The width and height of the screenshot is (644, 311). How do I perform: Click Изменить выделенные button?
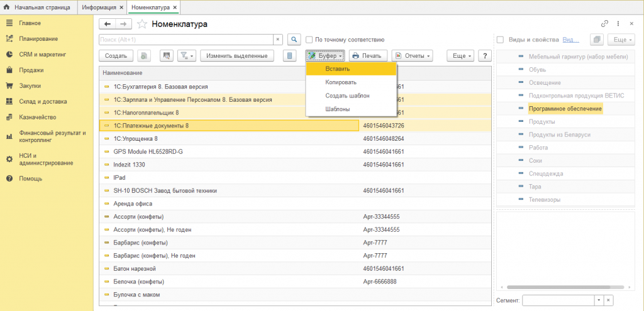coord(237,56)
